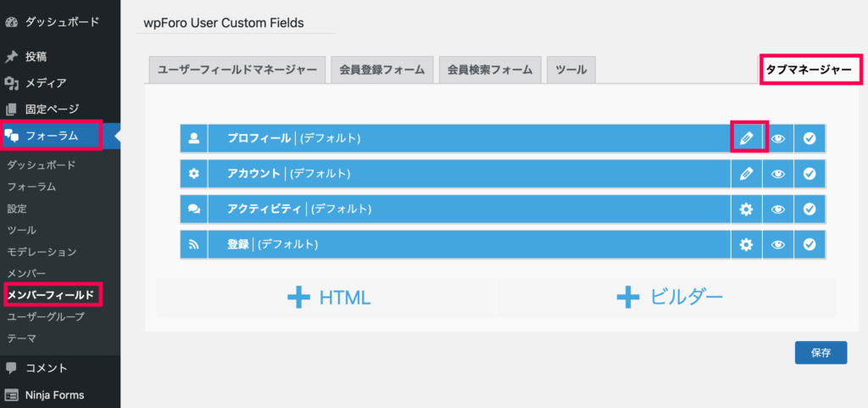Click the comment bubble icon beside コメント
The height and width of the screenshot is (408, 868).
coord(12,368)
